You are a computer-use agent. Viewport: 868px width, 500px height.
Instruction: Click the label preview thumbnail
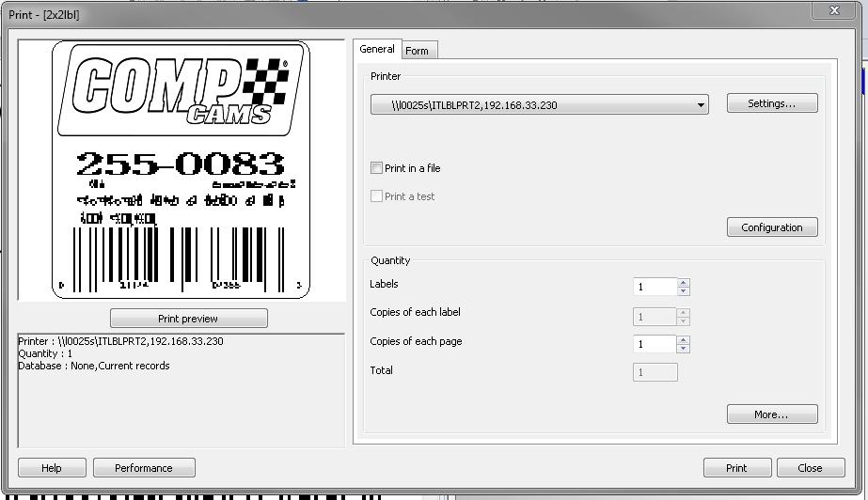(181, 170)
